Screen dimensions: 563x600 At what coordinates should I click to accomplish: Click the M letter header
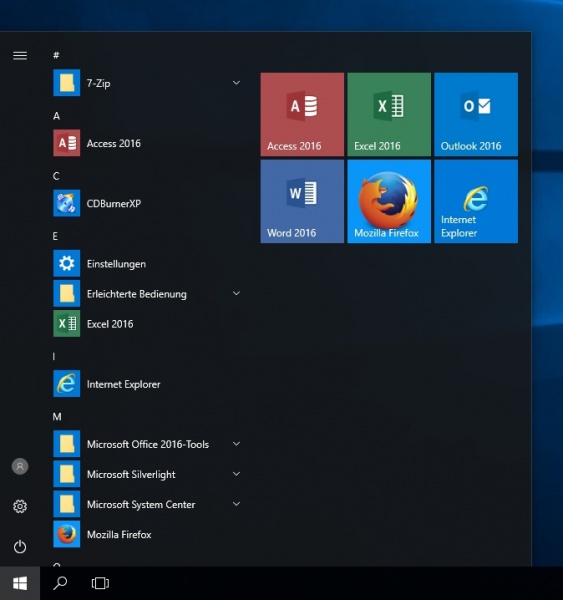pos(57,417)
